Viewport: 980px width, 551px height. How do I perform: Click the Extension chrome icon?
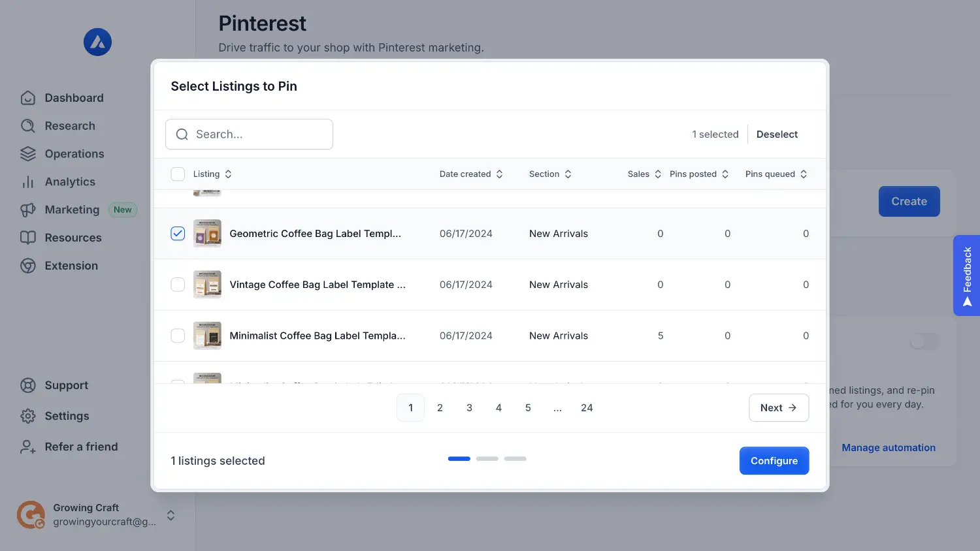point(27,266)
